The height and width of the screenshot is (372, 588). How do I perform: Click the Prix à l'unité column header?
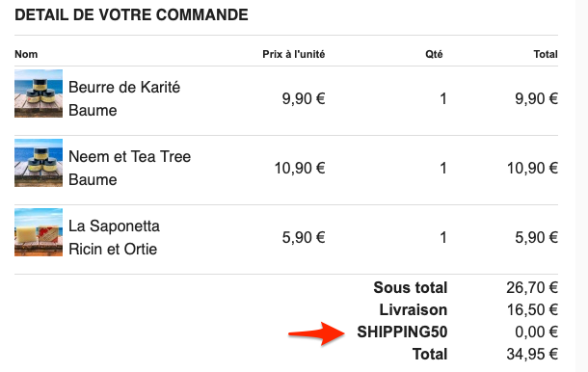click(x=294, y=54)
